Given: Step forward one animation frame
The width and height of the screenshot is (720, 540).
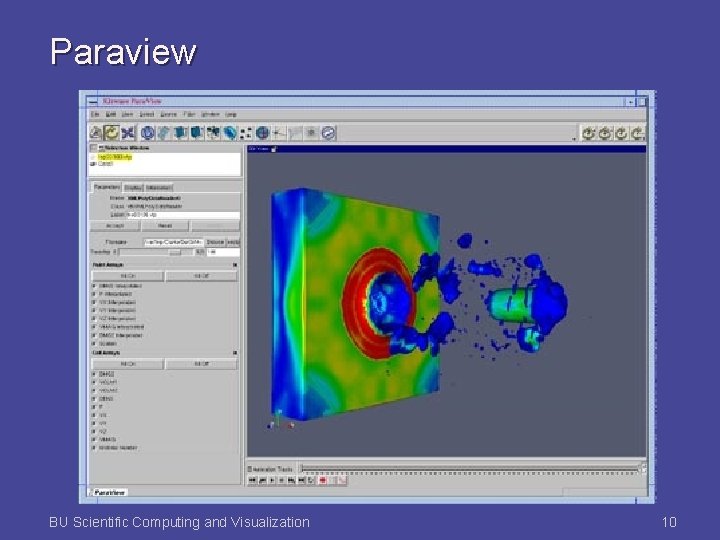Looking at the screenshot, I should click(x=291, y=480).
